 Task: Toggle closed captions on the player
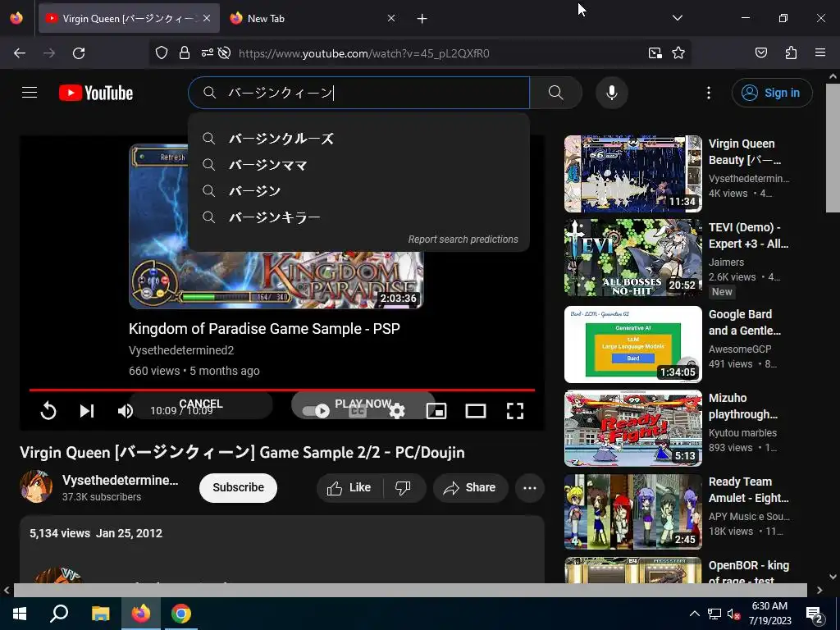358,411
